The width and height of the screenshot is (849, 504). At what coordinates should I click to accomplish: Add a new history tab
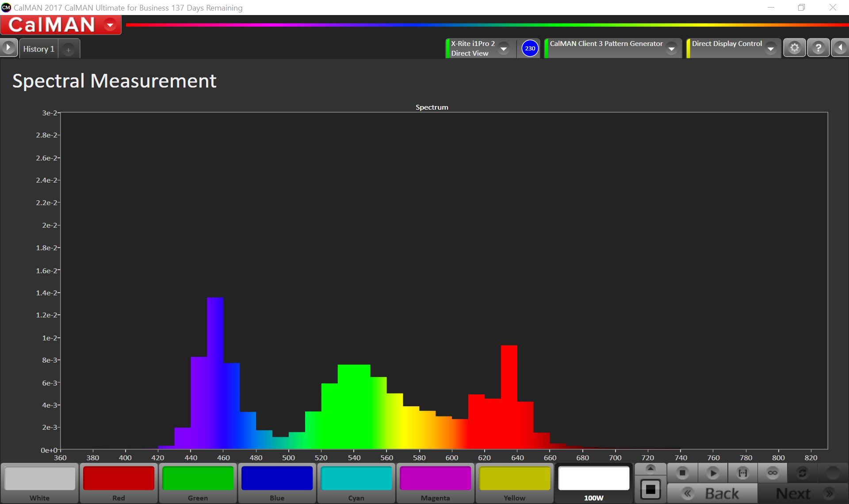click(x=69, y=50)
